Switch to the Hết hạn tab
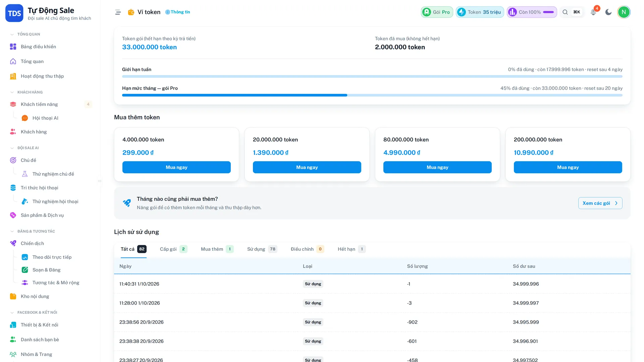The height and width of the screenshot is (362, 644). 352,249
